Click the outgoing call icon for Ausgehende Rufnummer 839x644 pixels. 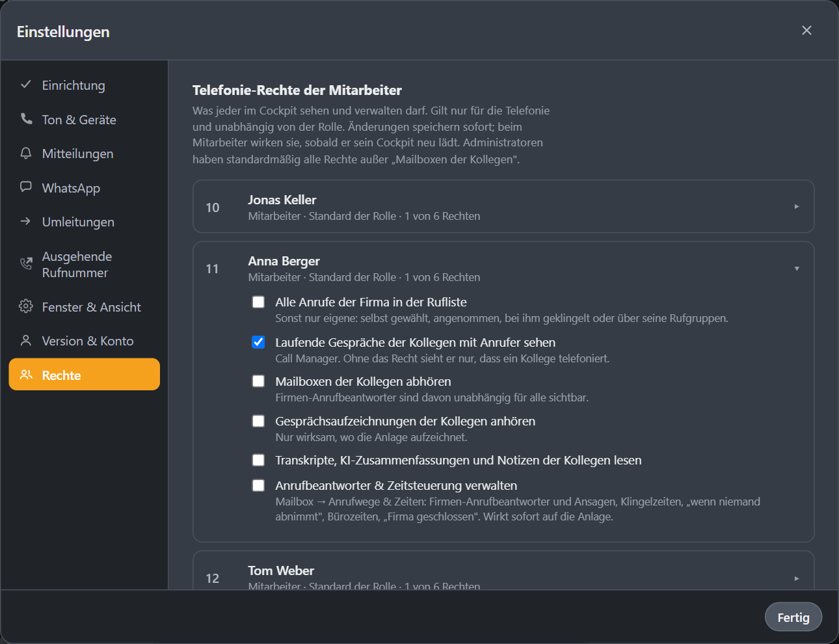click(x=26, y=263)
